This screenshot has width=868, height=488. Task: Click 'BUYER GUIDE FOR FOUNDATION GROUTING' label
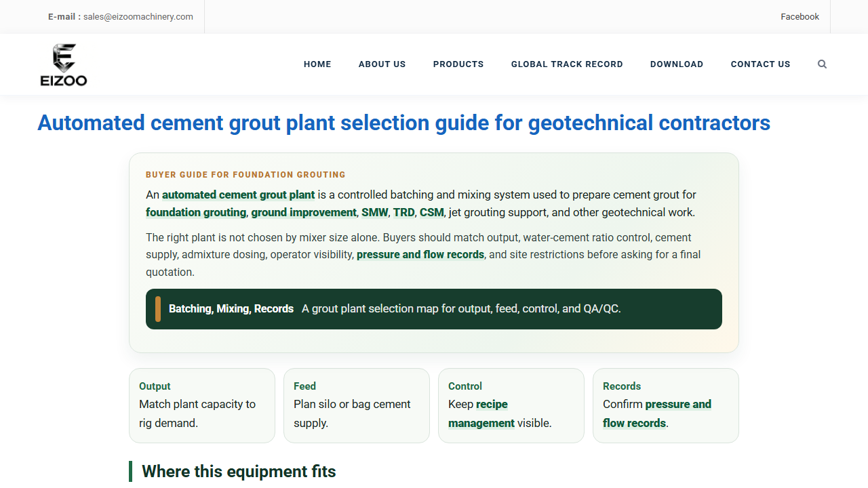245,175
